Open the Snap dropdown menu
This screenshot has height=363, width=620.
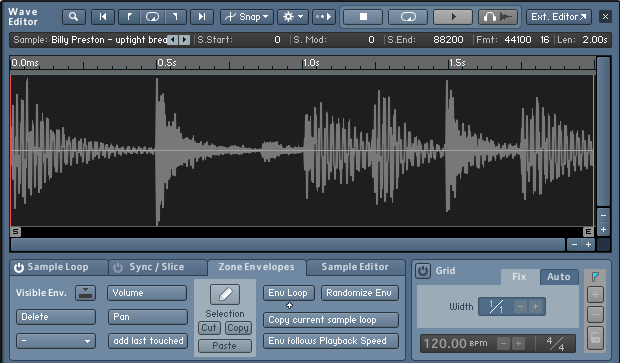coord(247,17)
